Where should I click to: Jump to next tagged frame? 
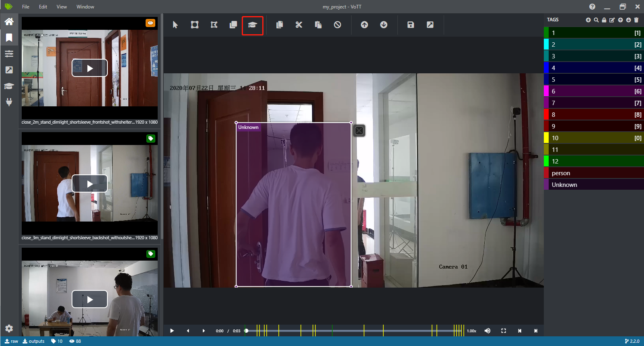pyautogui.click(x=536, y=331)
